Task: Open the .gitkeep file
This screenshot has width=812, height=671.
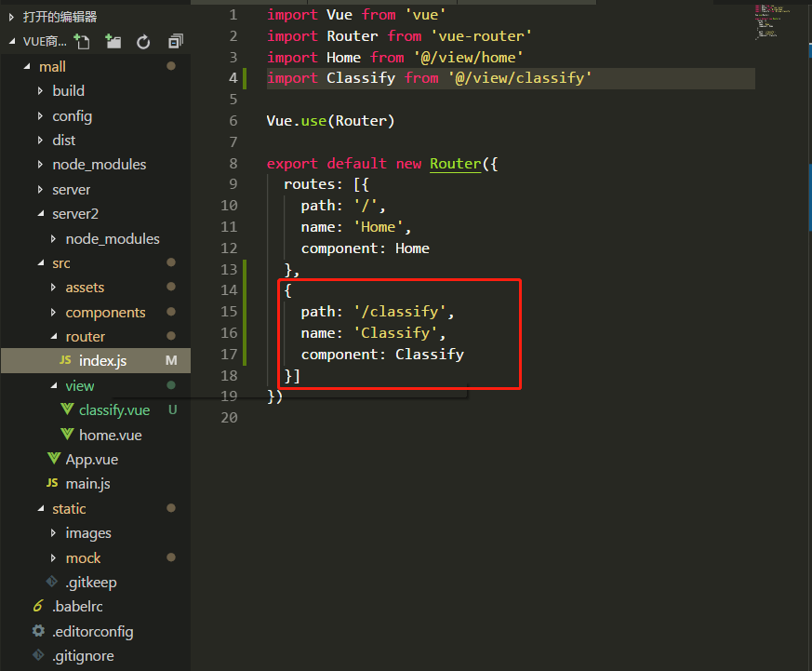Action: click(x=91, y=582)
